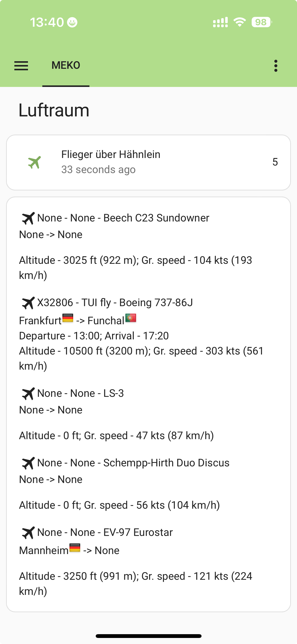Open the hamburger navigation menu

21,66
